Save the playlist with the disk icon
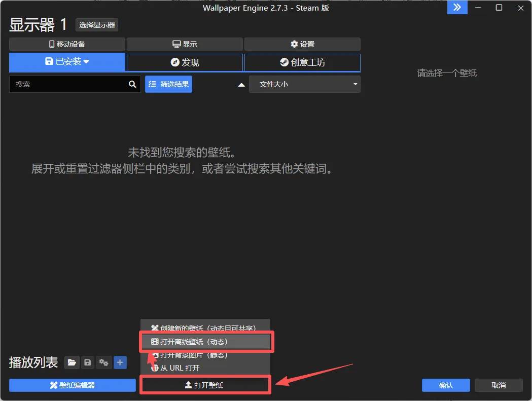532x401 pixels. point(88,362)
